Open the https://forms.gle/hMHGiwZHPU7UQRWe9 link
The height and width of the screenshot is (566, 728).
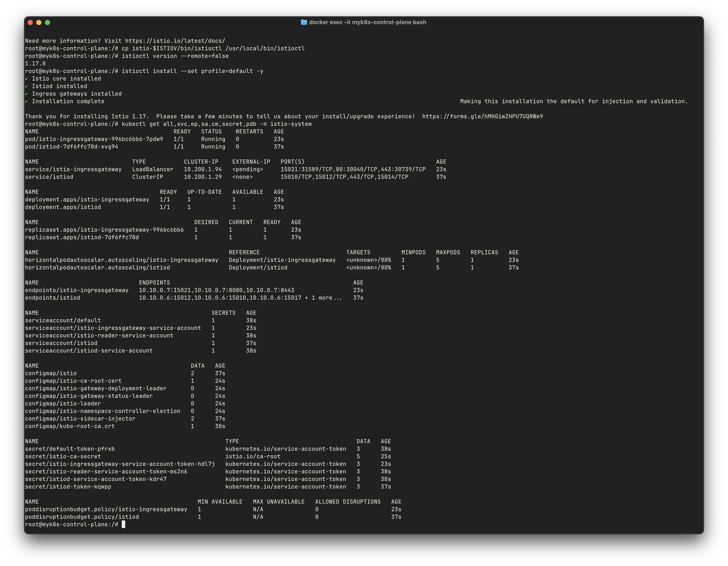tap(482, 116)
